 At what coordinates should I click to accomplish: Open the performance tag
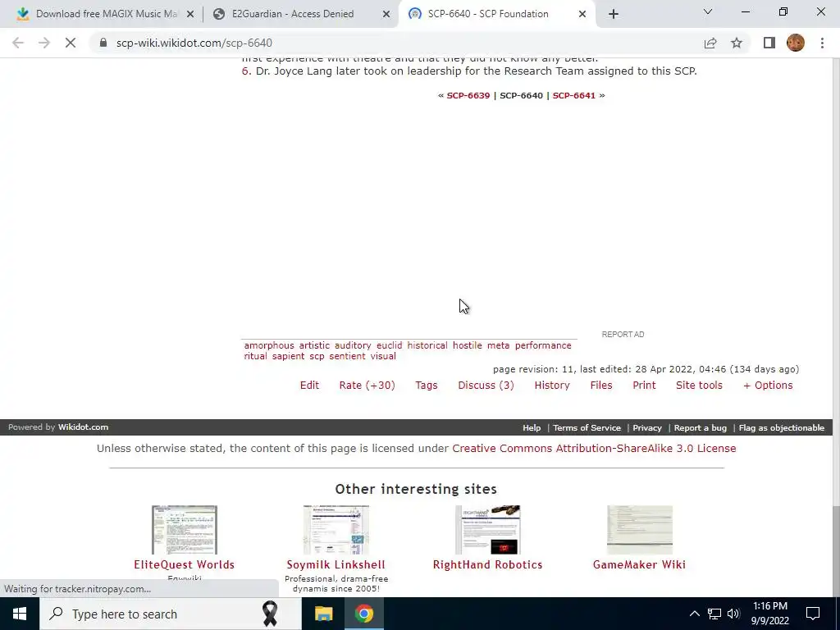543,345
